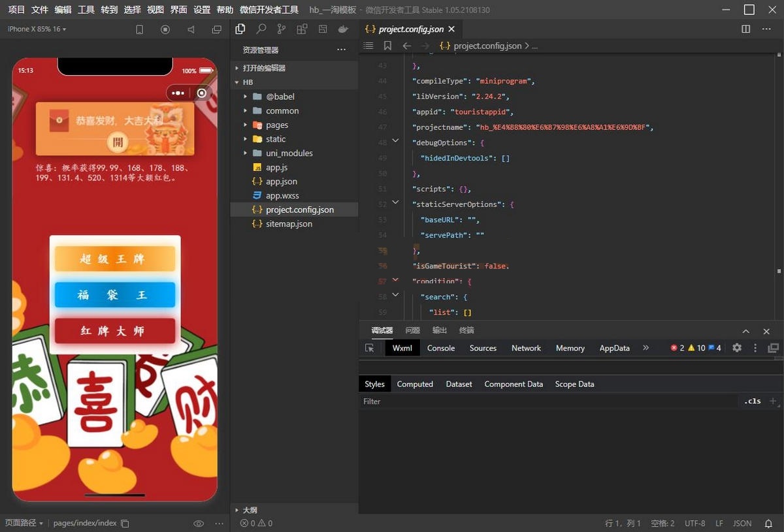Mute simulator sound via speaker icon
The image size is (784, 532).
click(x=191, y=29)
